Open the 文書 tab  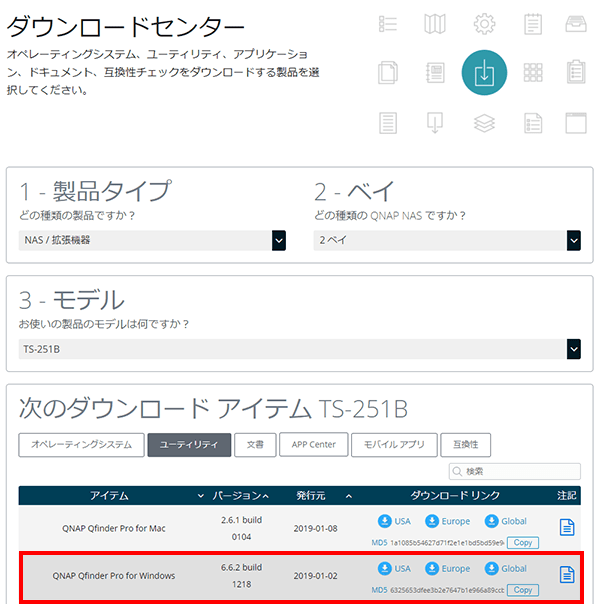point(255,445)
